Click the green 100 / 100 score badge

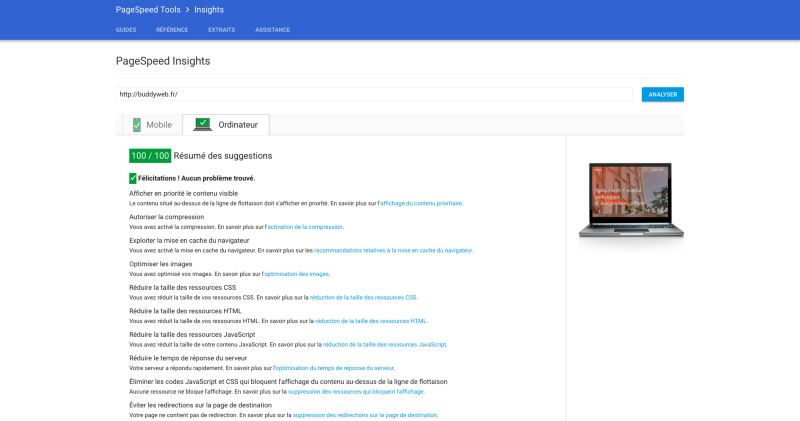point(150,156)
